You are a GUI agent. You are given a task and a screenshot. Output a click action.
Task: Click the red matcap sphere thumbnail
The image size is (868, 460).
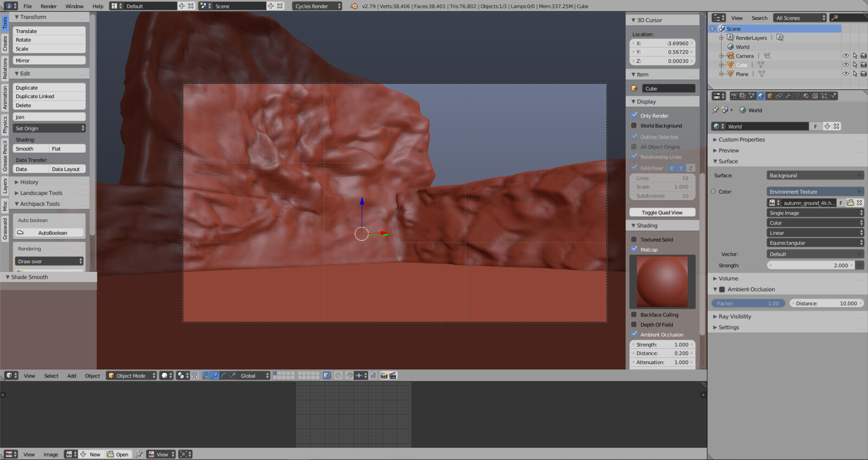click(x=662, y=282)
